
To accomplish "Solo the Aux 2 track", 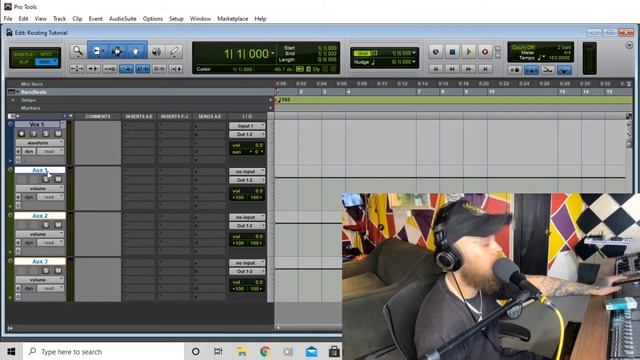I will pyautogui.click(x=46, y=225).
